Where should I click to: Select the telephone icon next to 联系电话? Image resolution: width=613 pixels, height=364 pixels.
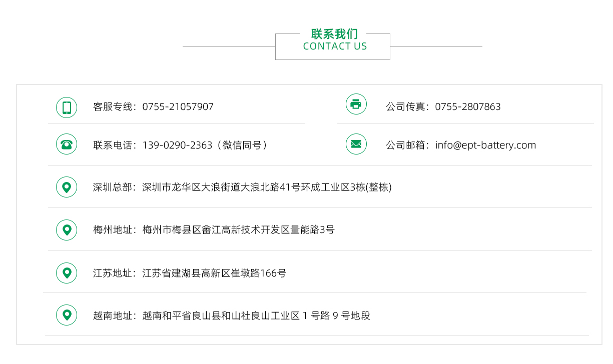click(x=66, y=144)
